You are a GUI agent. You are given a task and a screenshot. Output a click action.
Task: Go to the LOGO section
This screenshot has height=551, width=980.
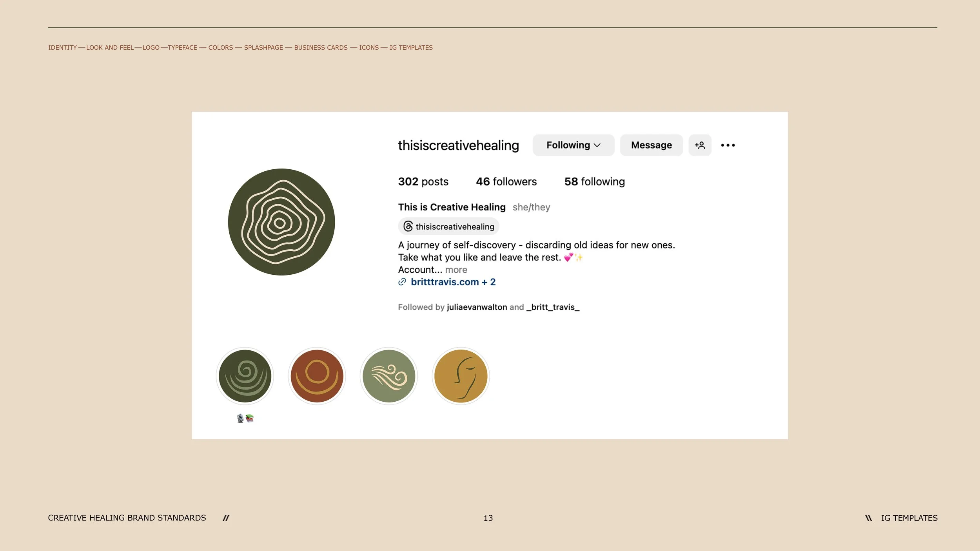(151, 47)
